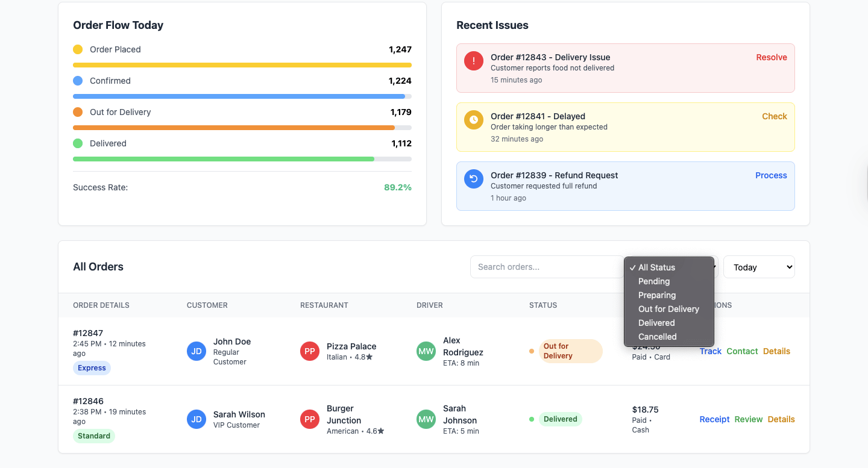Focus the Search orders input field
868x468 pixels.
546,267
